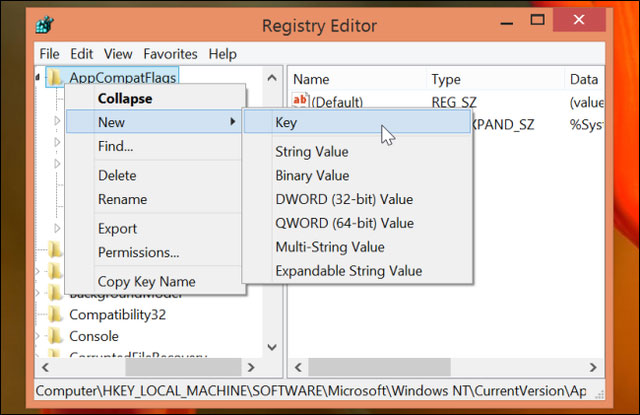Click the Data column header

(x=584, y=79)
